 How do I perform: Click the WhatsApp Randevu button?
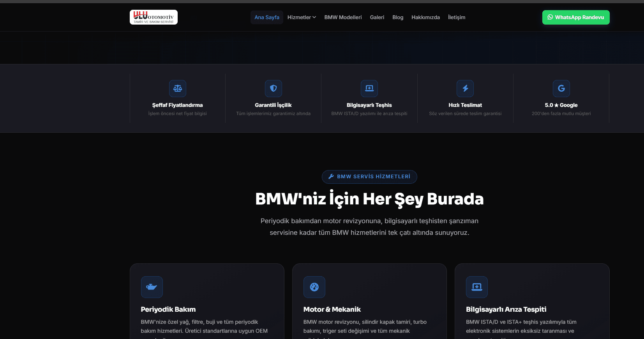click(576, 17)
